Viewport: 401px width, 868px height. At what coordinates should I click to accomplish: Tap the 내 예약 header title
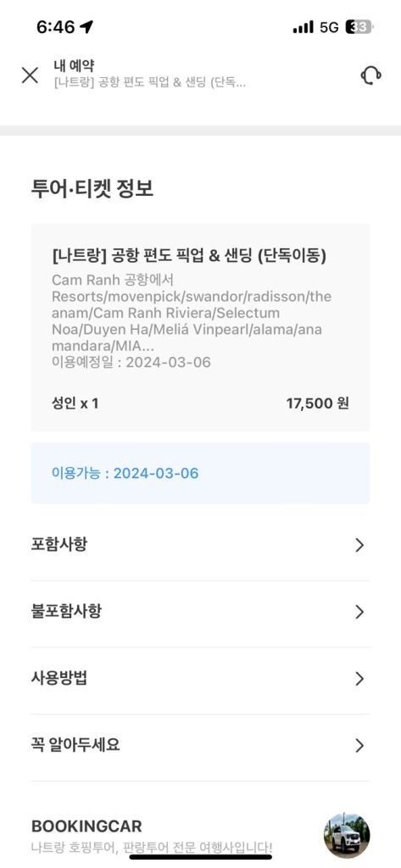click(70, 65)
